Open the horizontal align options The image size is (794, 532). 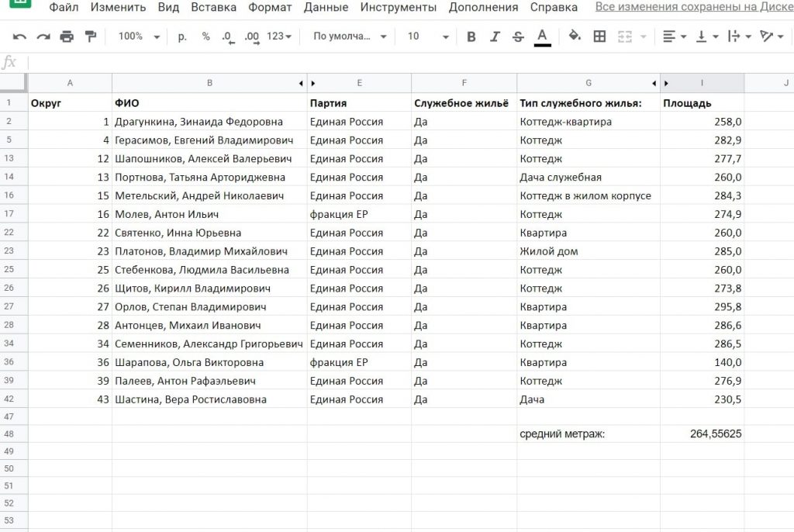(674, 36)
